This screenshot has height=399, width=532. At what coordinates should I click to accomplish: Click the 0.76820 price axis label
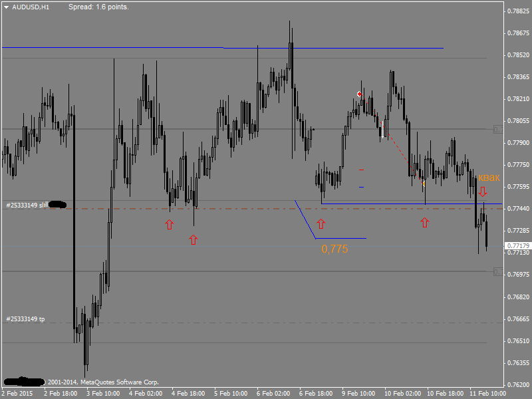tap(518, 297)
